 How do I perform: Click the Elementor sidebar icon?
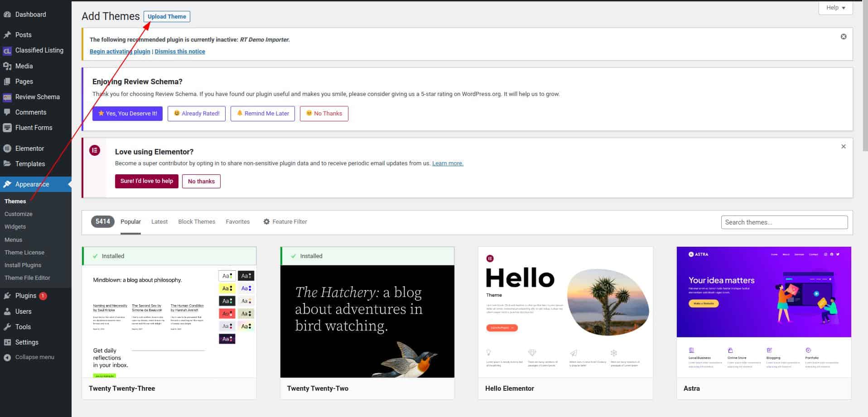7,149
